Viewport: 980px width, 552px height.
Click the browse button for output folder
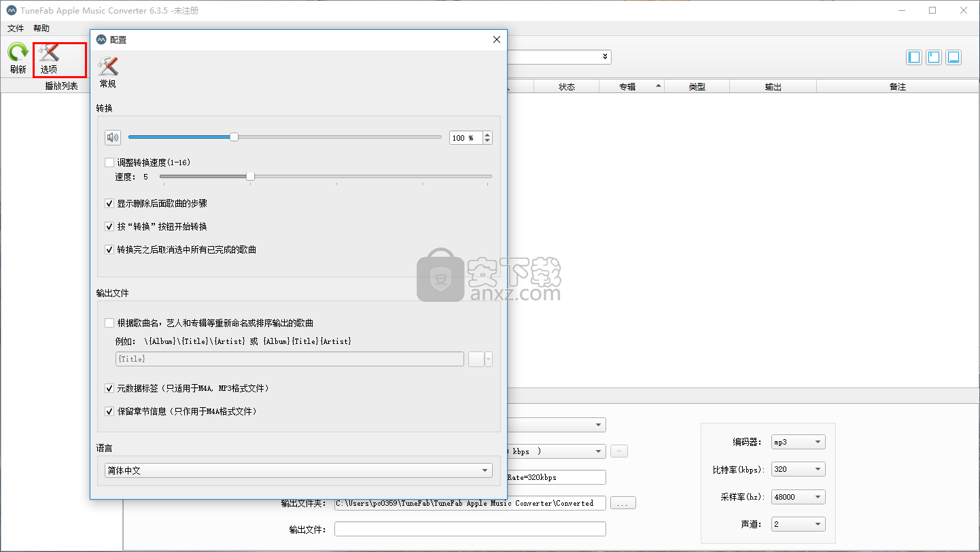623,503
